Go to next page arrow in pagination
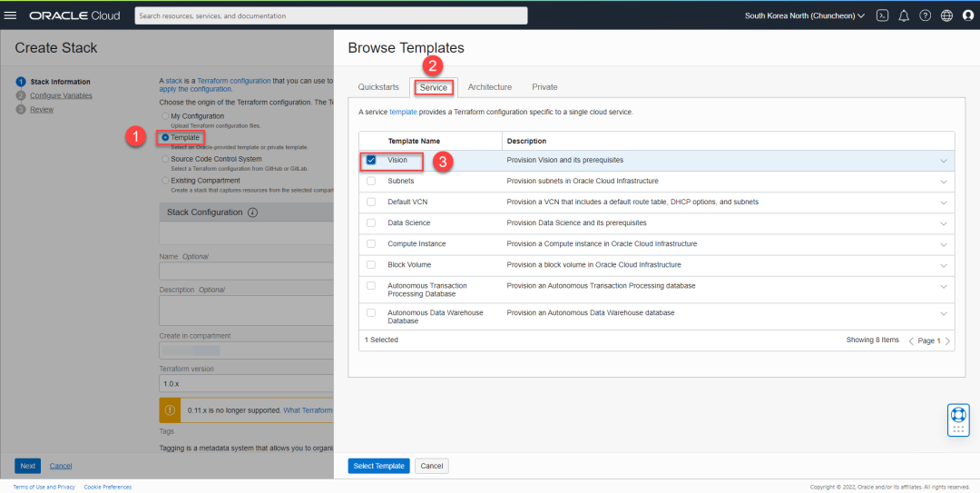The width and height of the screenshot is (980, 493). click(947, 341)
